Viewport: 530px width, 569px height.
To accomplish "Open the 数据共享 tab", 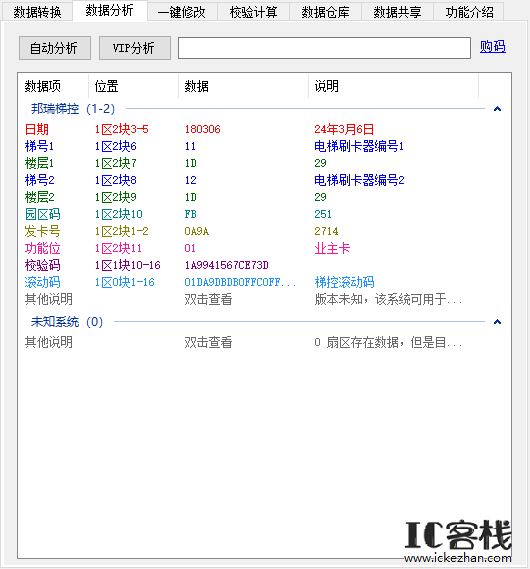I will point(397,12).
